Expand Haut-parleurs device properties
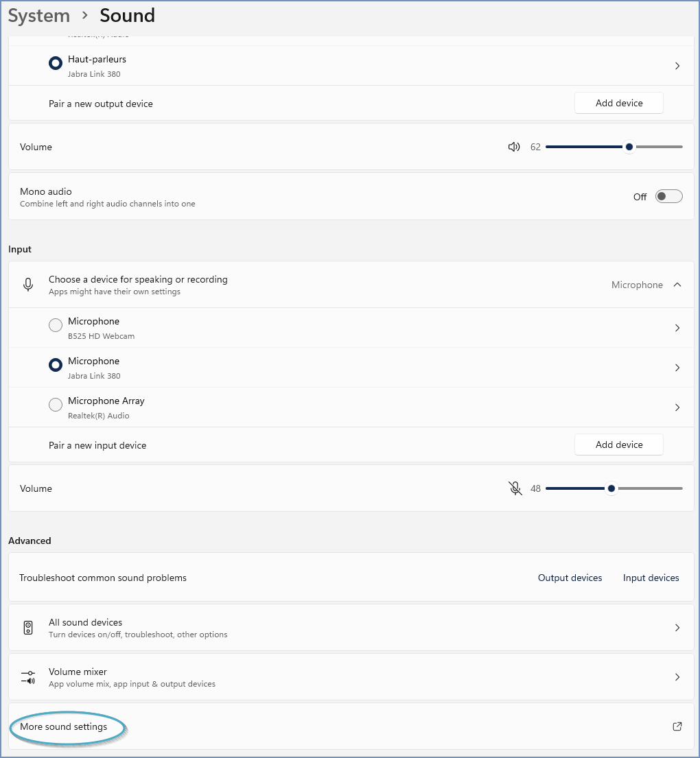 677,65
